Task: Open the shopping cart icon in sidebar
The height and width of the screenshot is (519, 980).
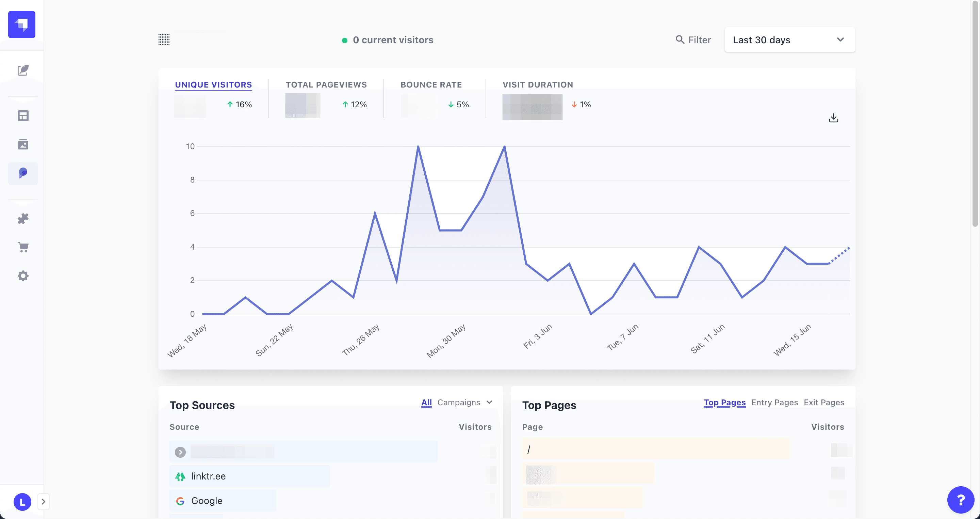Action: tap(23, 247)
